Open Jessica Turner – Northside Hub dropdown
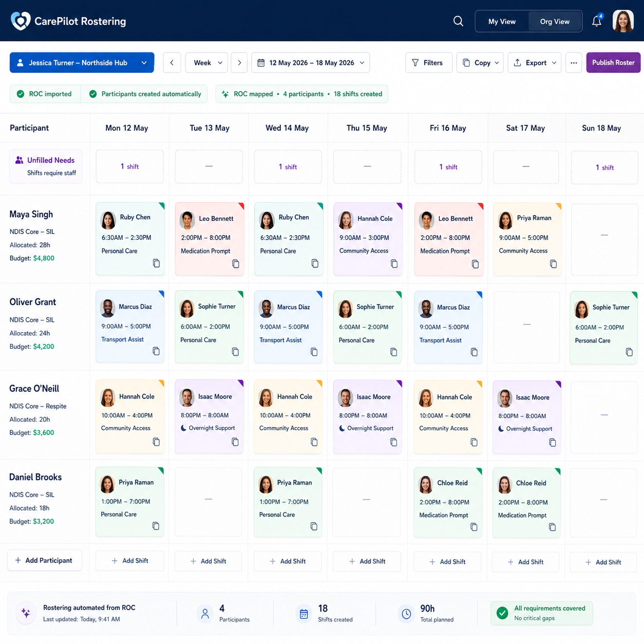Image resolution: width=644 pixels, height=644 pixels. click(82, 63)
